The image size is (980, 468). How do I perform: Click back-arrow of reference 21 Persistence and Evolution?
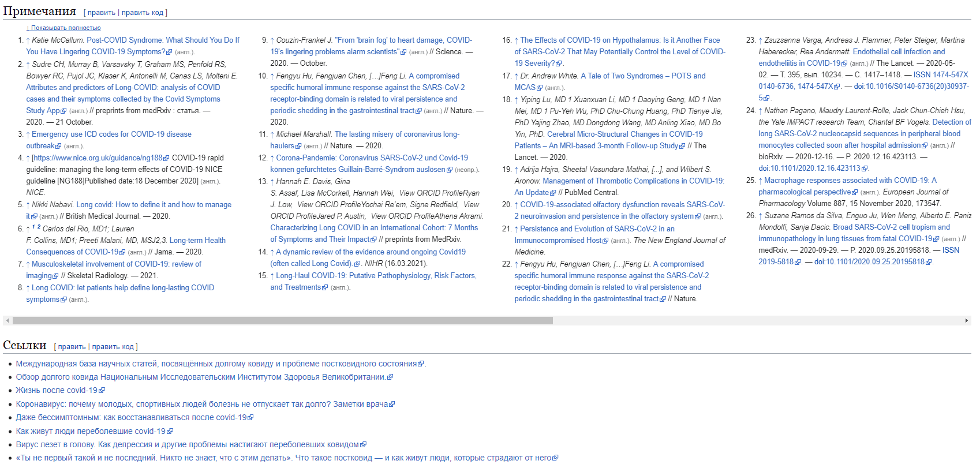(x=517, y=229)
